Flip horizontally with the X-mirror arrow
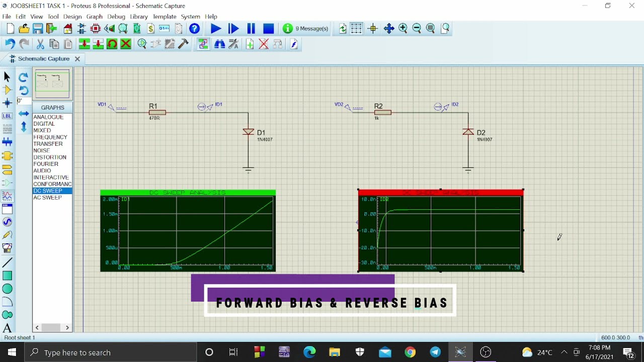Image resolution: width=644 pixels, height=362 pixels. tap(24, 114)
